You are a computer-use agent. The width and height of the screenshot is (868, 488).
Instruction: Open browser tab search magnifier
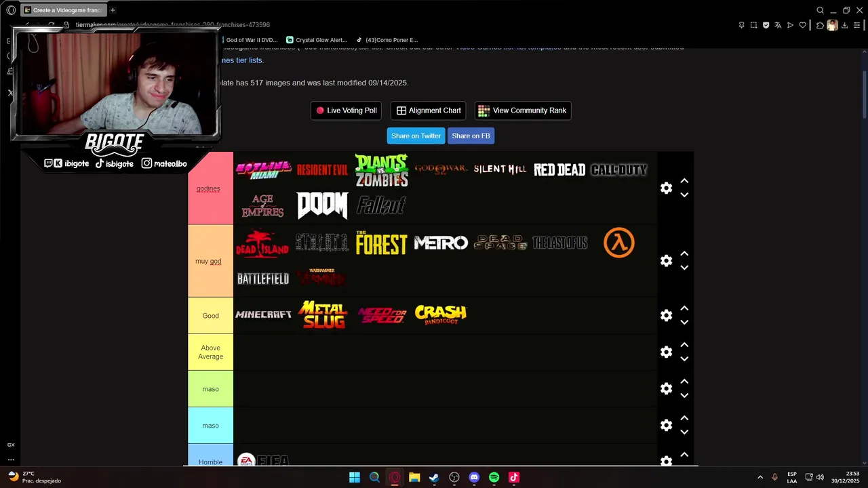click(820, 10)
